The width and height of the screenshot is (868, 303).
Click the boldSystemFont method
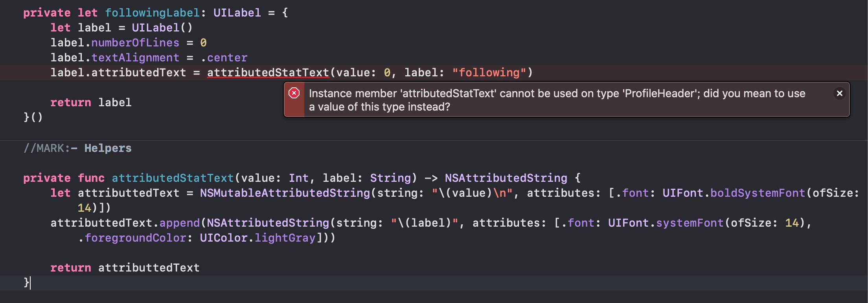tap(758, 193)
